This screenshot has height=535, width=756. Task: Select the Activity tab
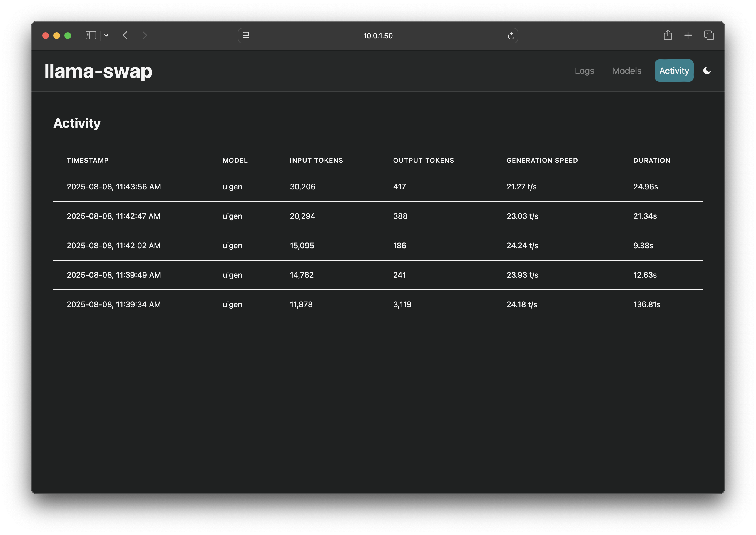[674, 71]
